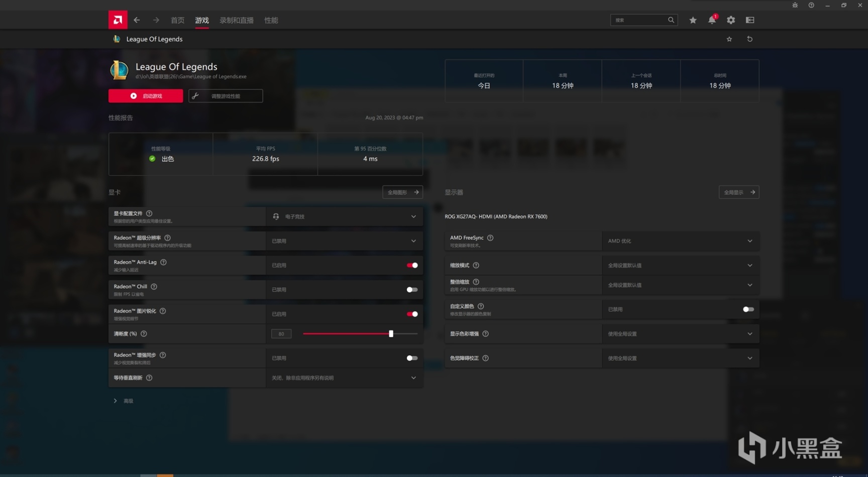
Task: Enable Radeon 增强同步 toggle
Action: pos(412,358)
